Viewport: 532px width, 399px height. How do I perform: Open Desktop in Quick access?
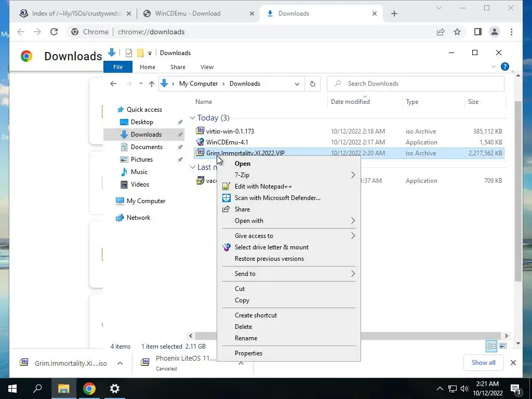tap(142, 122)
